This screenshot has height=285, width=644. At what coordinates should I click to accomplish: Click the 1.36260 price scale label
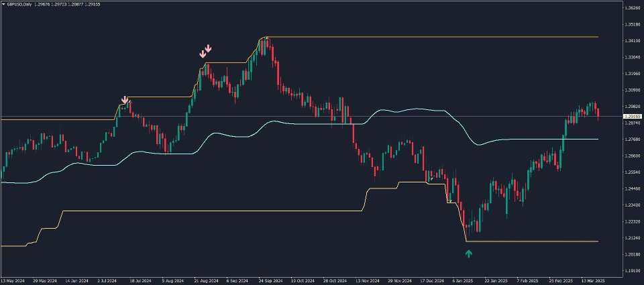tap(632, 8)
